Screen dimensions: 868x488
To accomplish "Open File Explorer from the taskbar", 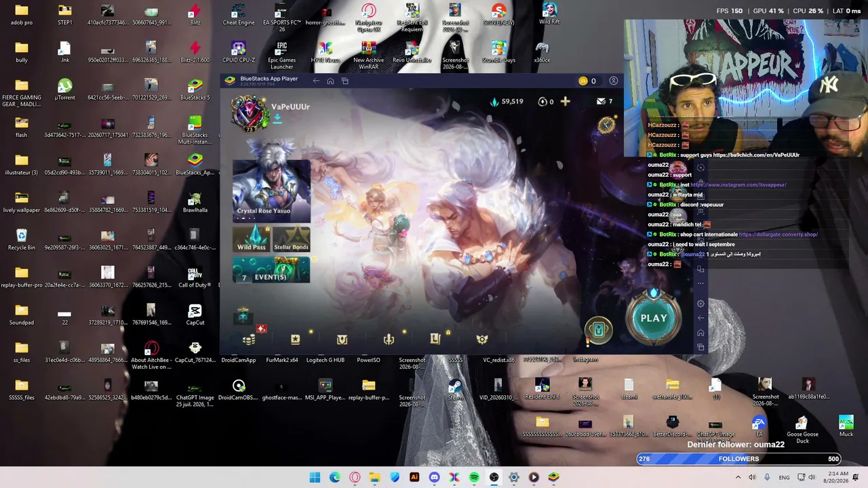I will (374, 477).
